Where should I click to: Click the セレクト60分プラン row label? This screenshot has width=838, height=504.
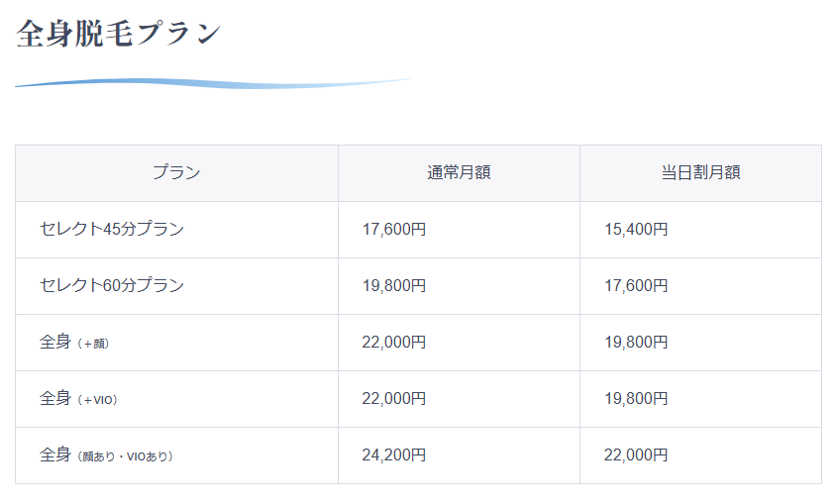(x=112, y=285)
